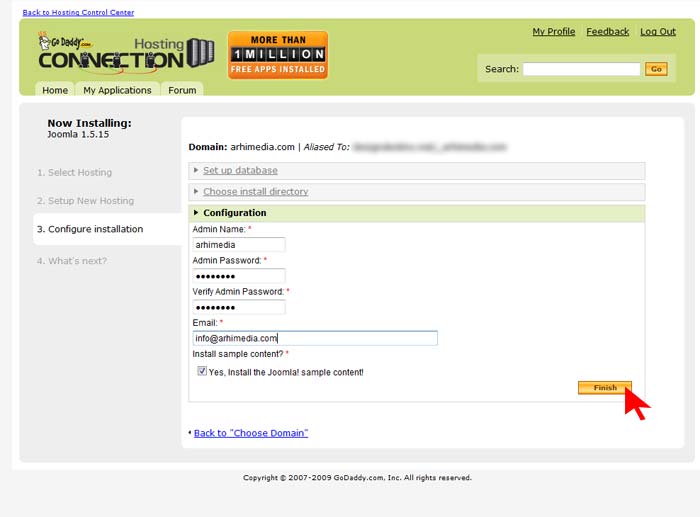Open the Home tab
Screen dimensions: 700x517
(x=55, y=90)
